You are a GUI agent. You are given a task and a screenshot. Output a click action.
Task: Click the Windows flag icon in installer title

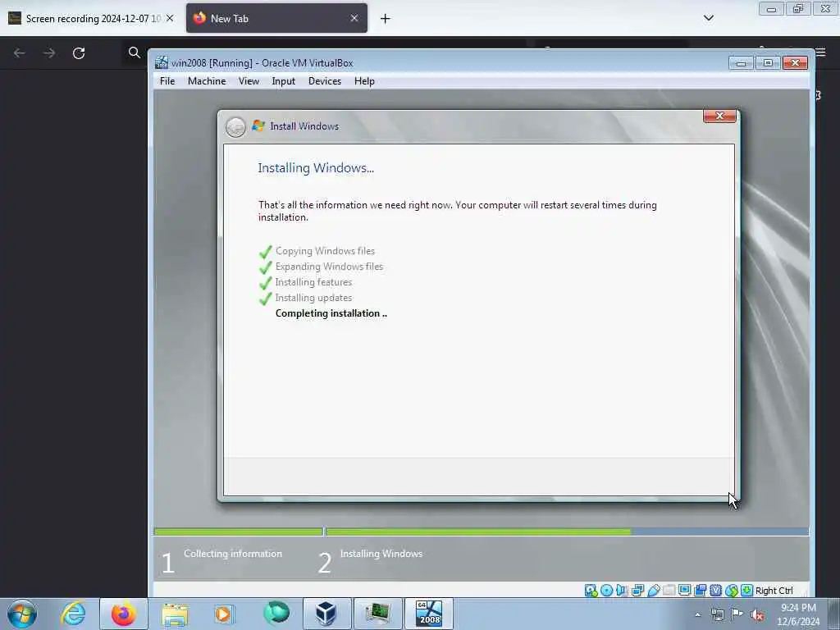258,126
